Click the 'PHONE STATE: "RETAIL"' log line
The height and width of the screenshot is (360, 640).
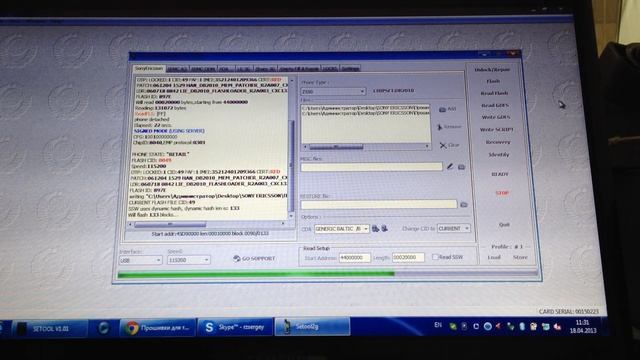click(161, 154)
